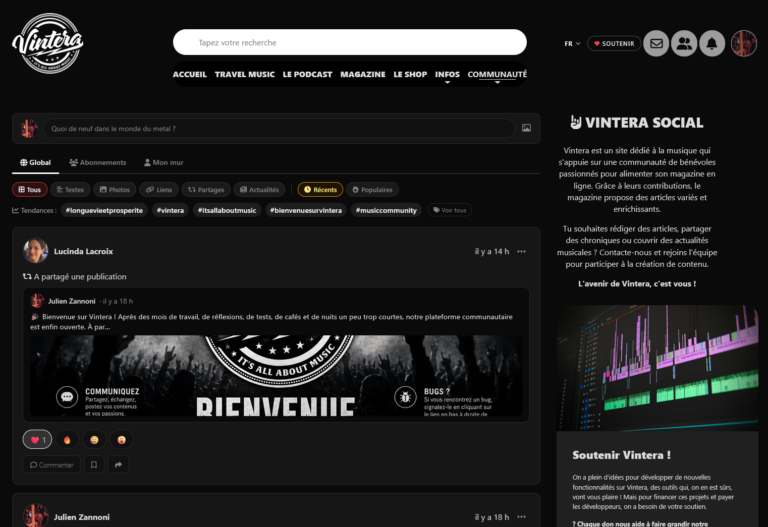Click the add image icon in post composer
Image resolution: width=768 pixels, height=527 pixels.
526,128
